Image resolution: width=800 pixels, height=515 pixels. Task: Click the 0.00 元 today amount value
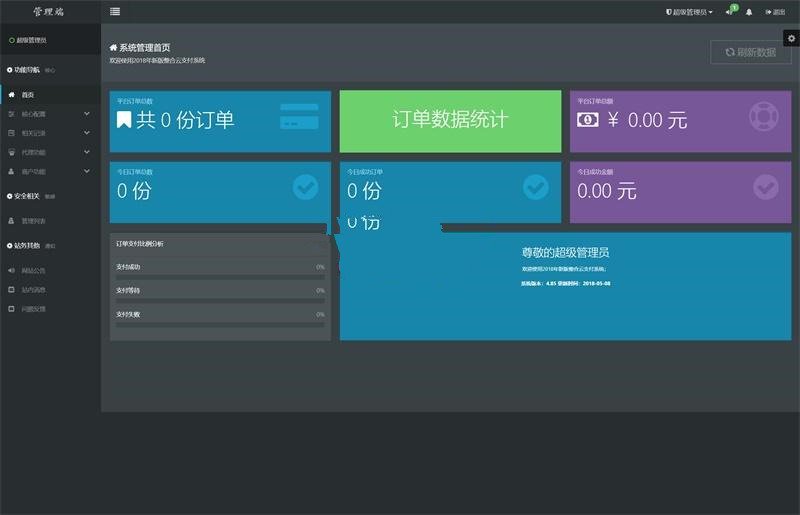click(x=607, y=191)
